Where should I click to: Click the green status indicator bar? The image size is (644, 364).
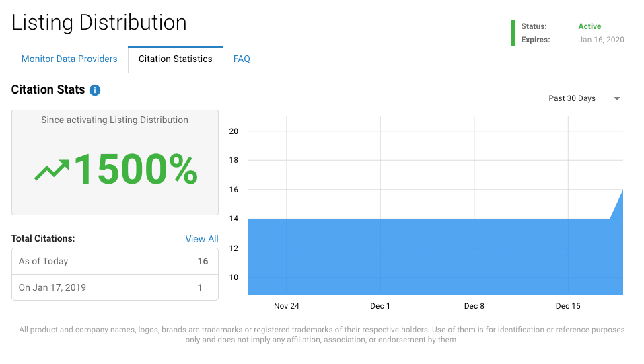(513, 33)
